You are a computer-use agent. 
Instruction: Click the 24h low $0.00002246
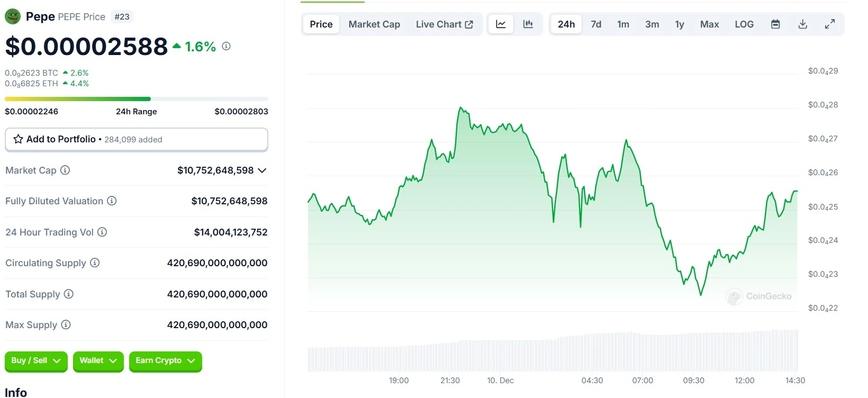click(32, 112)
